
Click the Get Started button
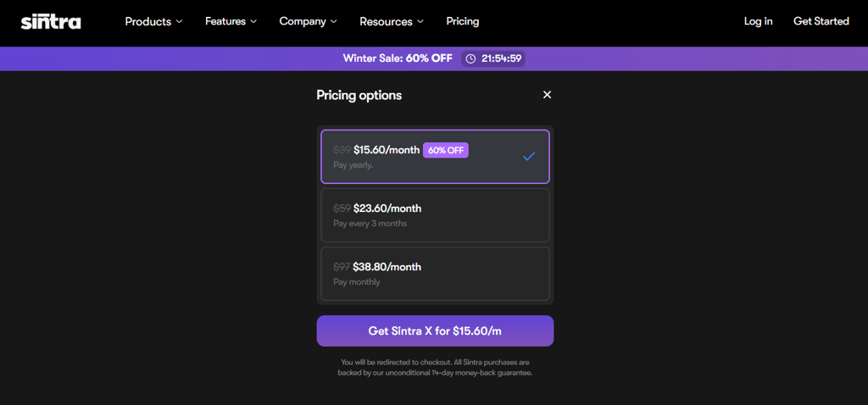coord(821,21)
